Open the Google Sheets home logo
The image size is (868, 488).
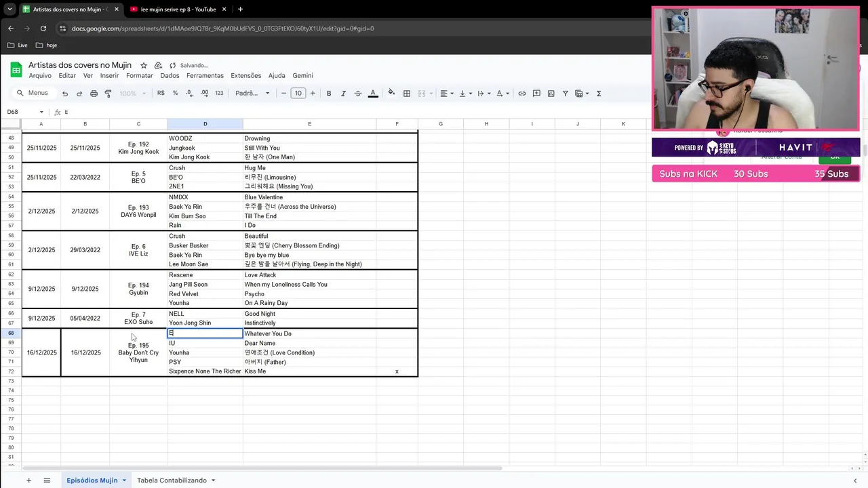tap(16, 70)
